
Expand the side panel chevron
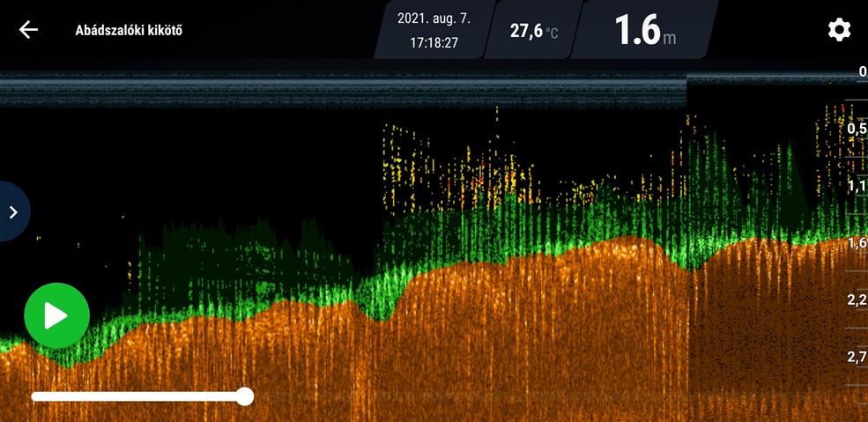coord(13,211)
